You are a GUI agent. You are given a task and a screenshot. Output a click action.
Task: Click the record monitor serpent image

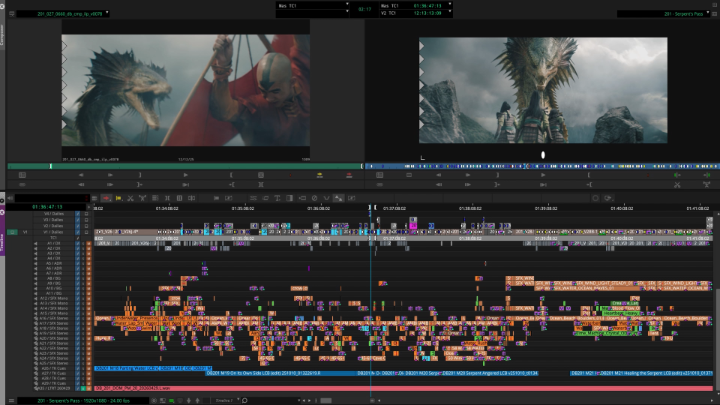click(x=543, y=90)
